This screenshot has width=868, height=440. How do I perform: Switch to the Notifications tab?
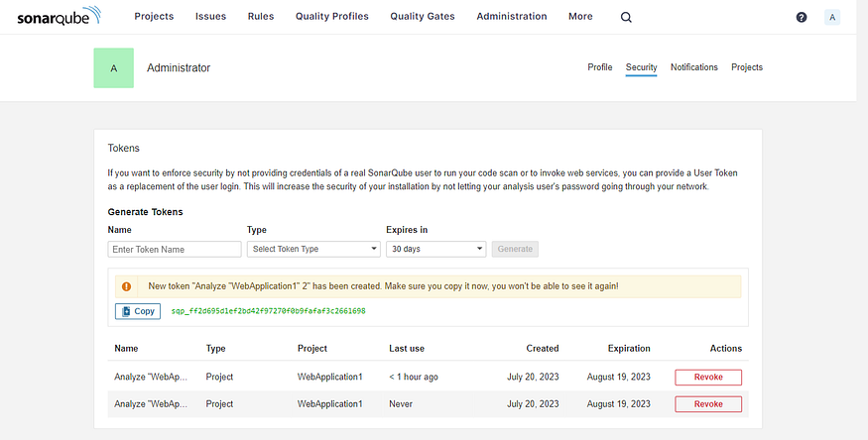coord(693,67)
